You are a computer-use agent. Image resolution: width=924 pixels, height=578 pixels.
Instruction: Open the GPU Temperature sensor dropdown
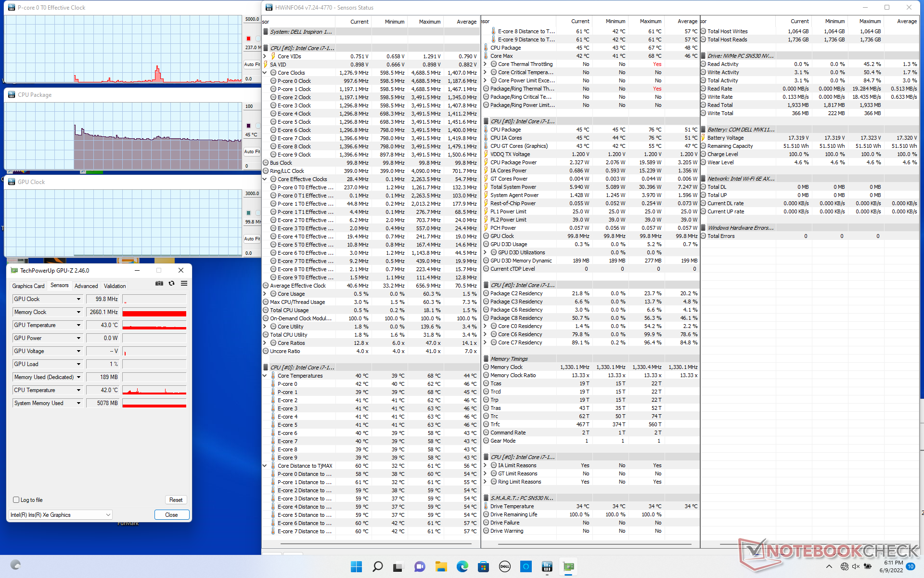pos(78,325)
